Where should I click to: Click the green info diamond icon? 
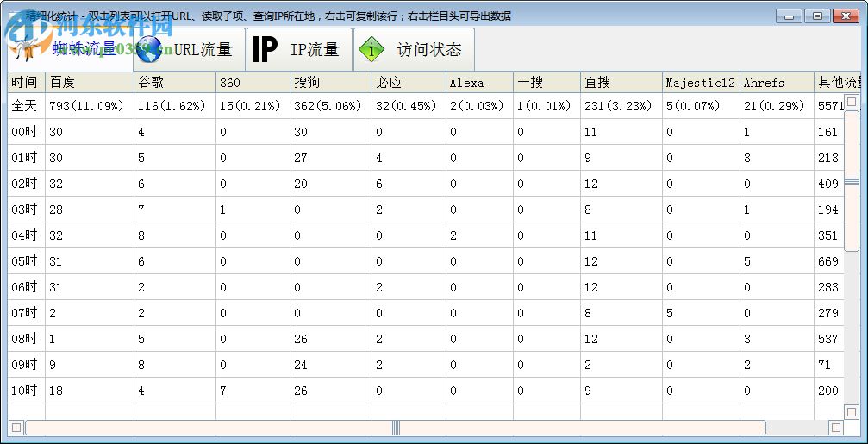coord(372,50)
